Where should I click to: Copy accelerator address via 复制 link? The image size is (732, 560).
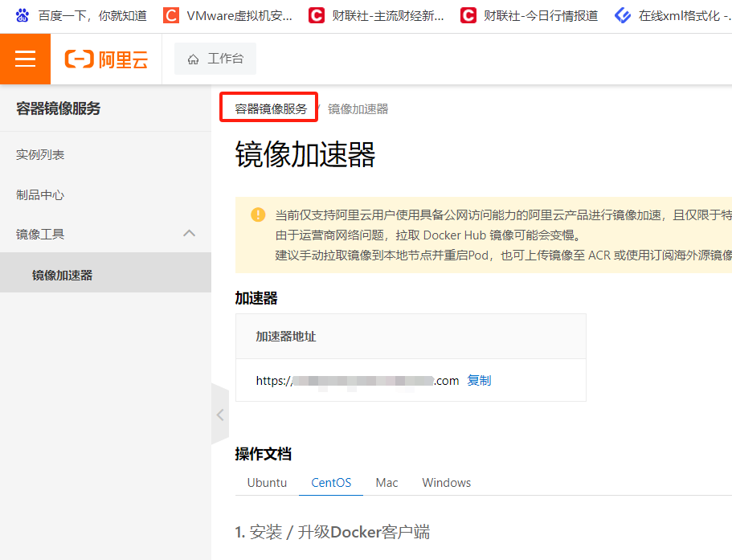tap(479, 380)
